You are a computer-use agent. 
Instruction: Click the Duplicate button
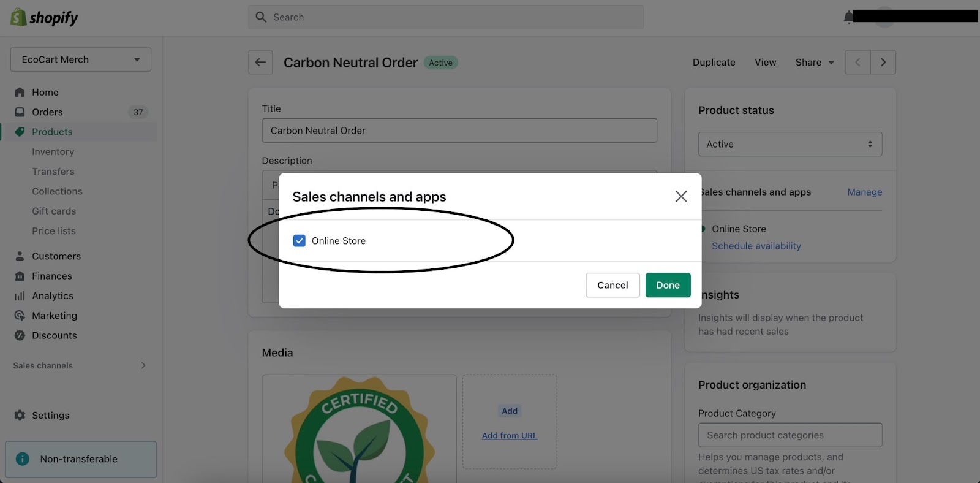click(x=714, y=63)
